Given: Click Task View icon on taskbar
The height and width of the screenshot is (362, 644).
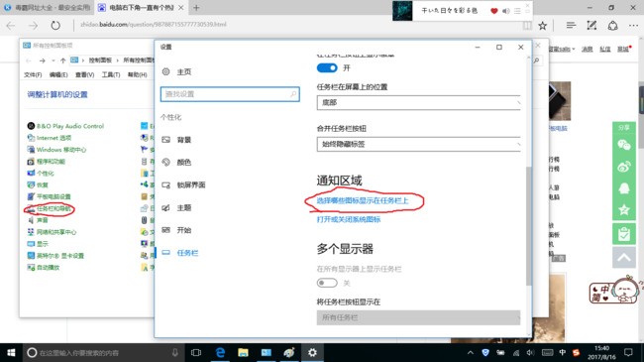Looking at the screenshot, I should pyautogui.click(x=196, y=352).
